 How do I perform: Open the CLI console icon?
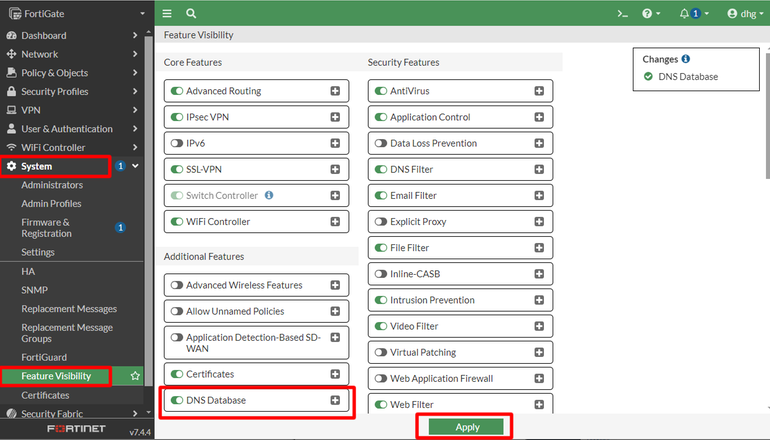pos(623,14)
